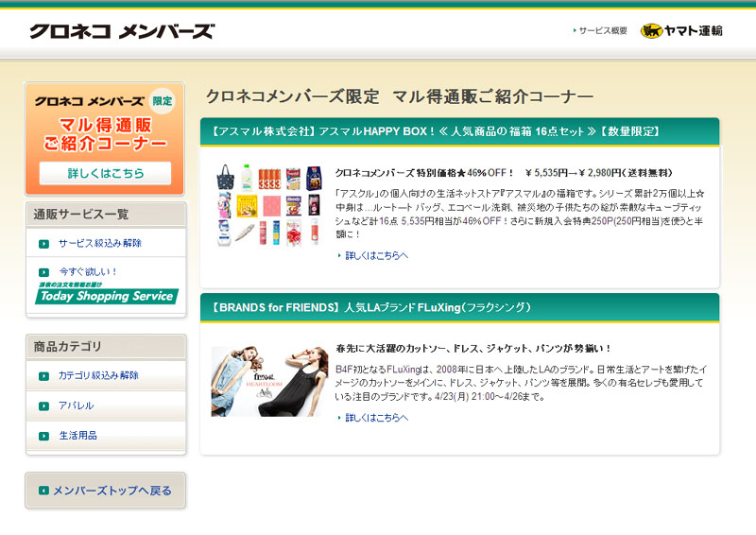The width and height of the screenshot is (756, 535).
Task: Open 詳しくはこちらへ link under アスマル HAPPY BOX
Action: [376, 255]
